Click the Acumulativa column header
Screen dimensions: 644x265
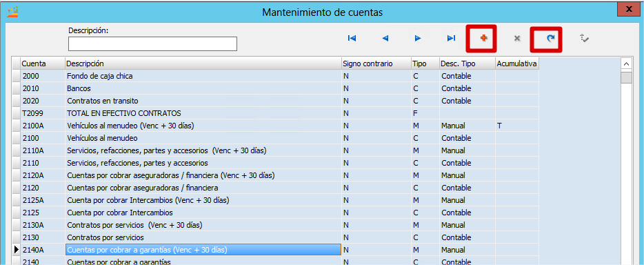pyautogui.click(x=516, y=63)
